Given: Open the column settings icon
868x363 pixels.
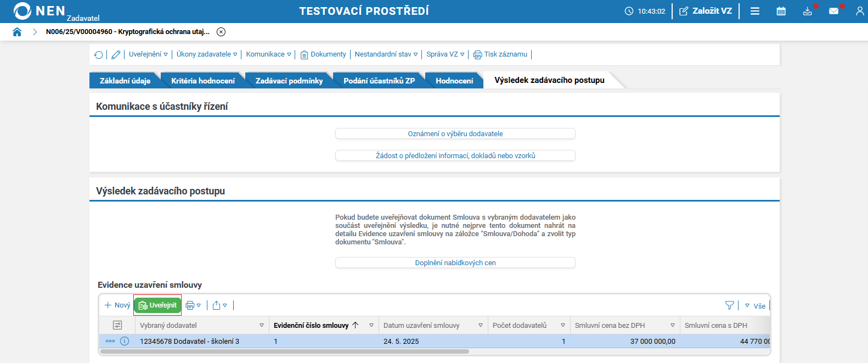Looking at the screenshot, I should [117, 326].
